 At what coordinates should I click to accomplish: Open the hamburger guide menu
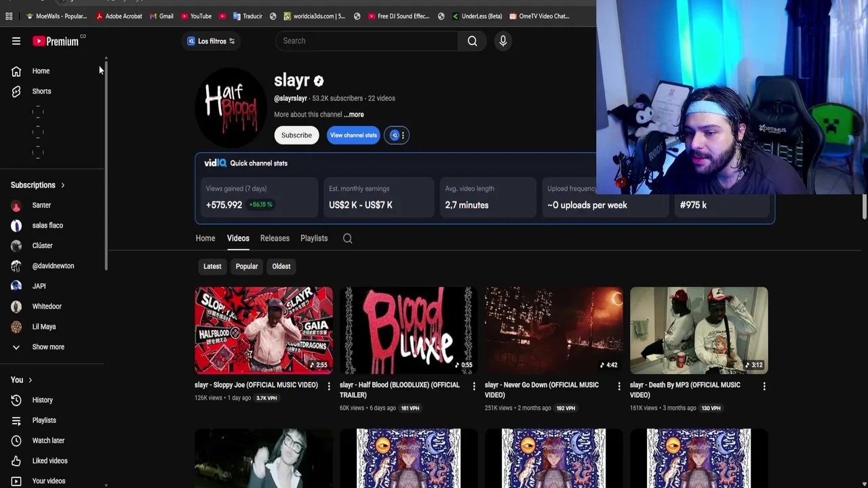click(16, 41)
